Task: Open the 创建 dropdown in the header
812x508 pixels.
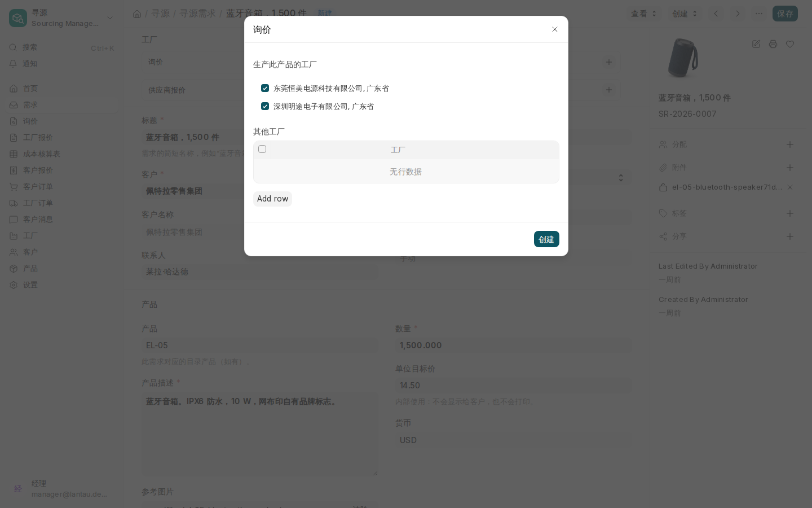Action: 685,14
